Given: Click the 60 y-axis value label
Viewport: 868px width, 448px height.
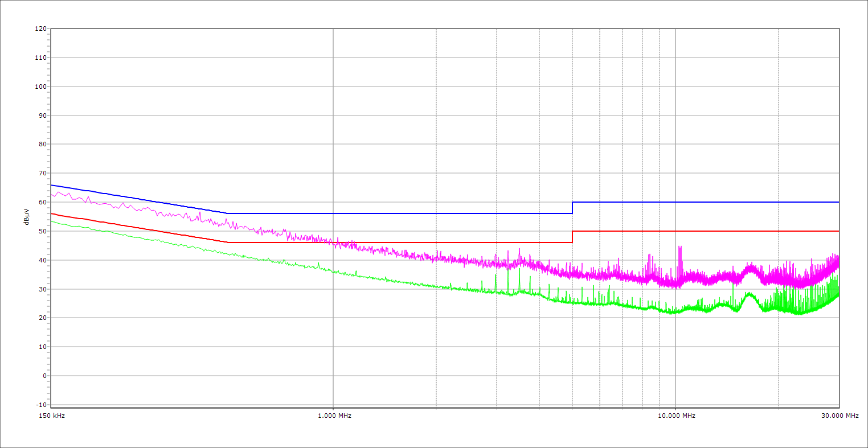Looking at the screenshot, I should point(42,202).
